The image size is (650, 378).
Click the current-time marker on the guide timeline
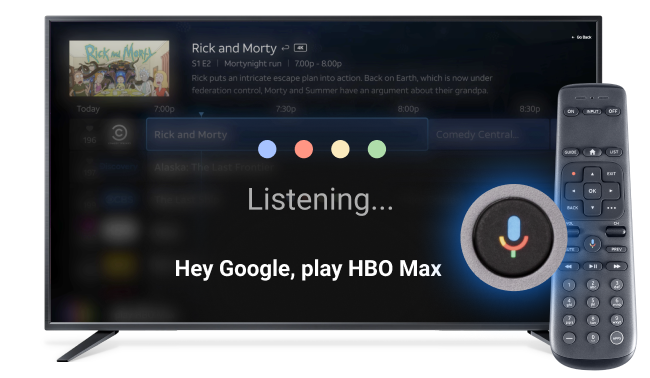(x=201, y=114)
